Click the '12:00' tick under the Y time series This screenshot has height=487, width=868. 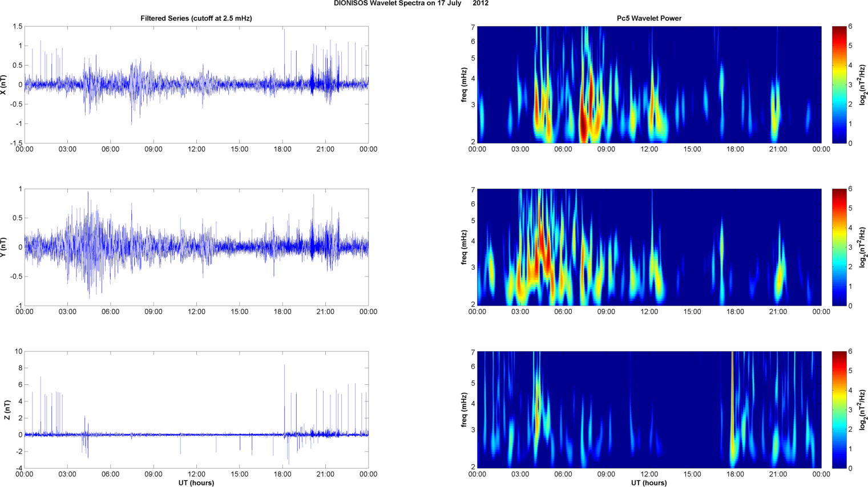pos(196,312)
